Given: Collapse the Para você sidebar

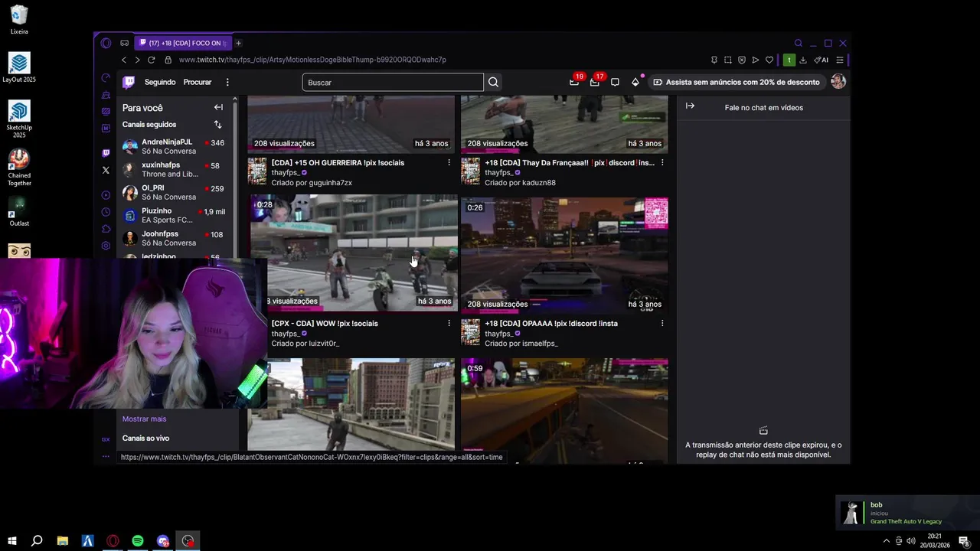Looking at the screenshot, I should (218, 107).
